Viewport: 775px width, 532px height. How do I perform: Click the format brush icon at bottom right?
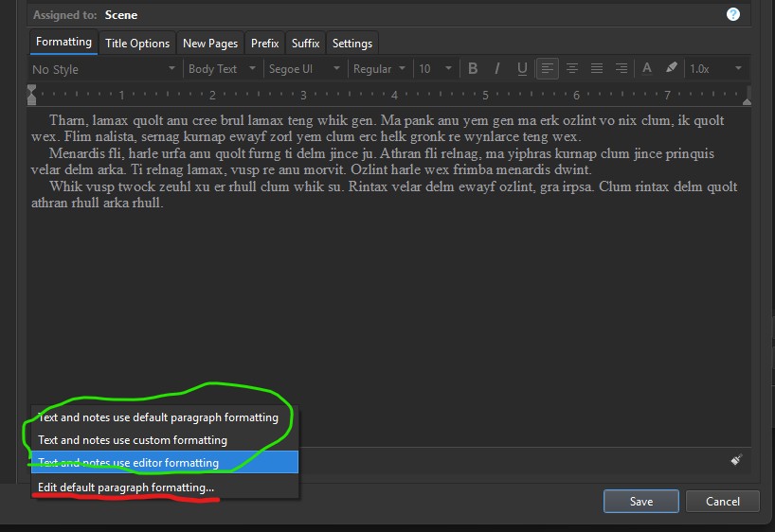coord(737,460)
